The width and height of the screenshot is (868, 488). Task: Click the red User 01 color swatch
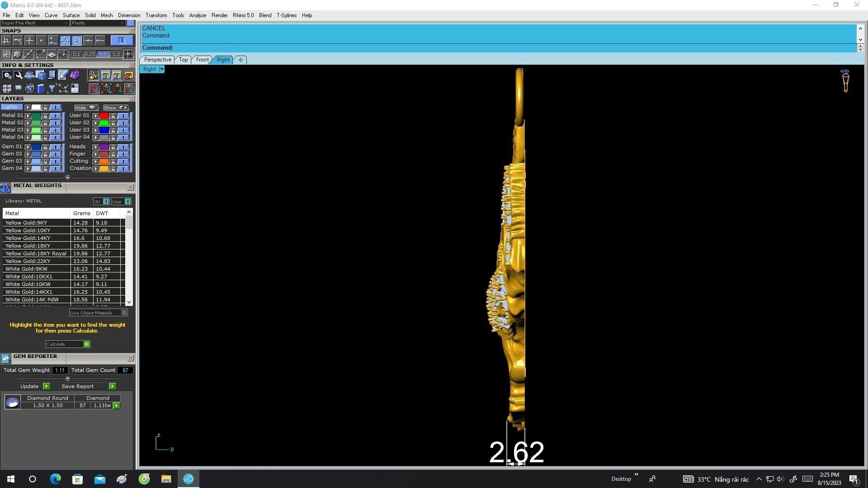[104, 116]
